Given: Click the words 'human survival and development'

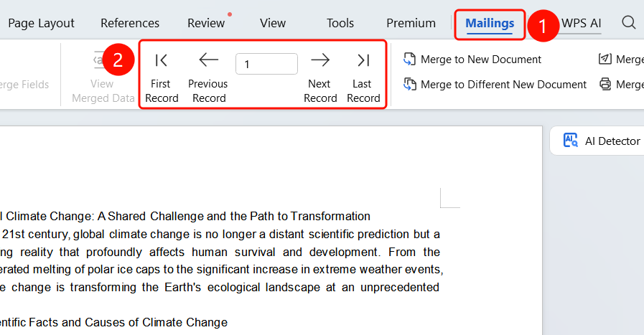Looking at the screenshot, I should [285, 252].
